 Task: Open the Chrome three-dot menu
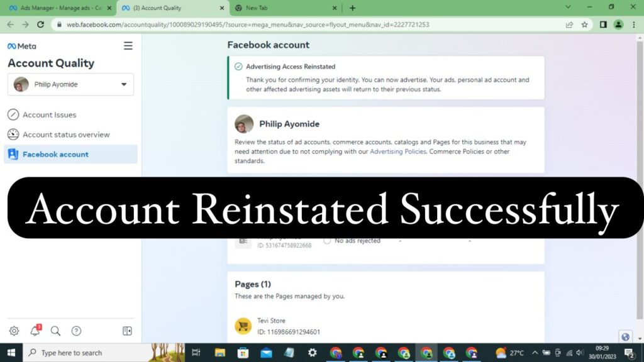tap(634, 25)
